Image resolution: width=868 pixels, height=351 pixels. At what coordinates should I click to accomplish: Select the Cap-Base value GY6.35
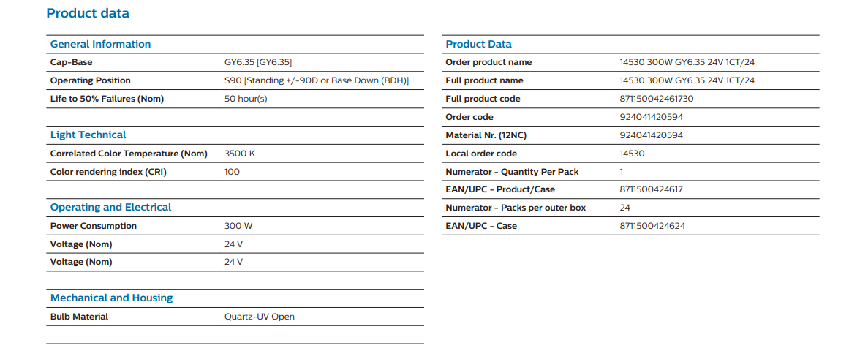tap(258, 62)
